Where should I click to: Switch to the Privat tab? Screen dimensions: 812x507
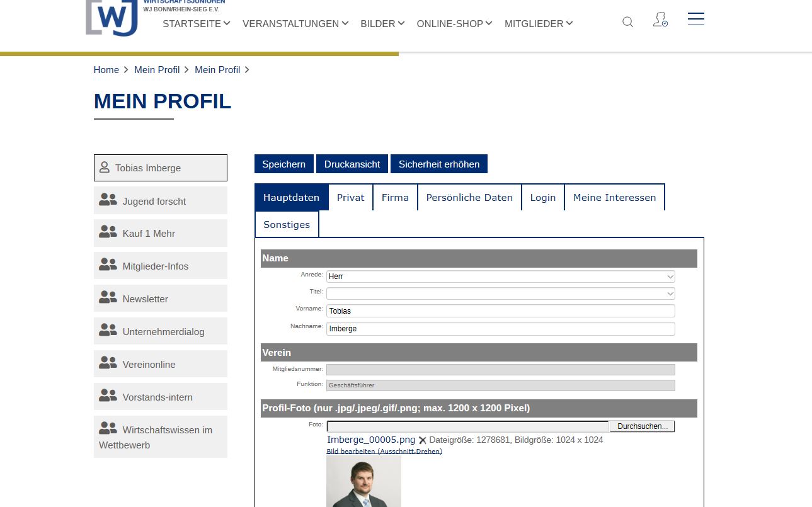[x=351, y=197]
